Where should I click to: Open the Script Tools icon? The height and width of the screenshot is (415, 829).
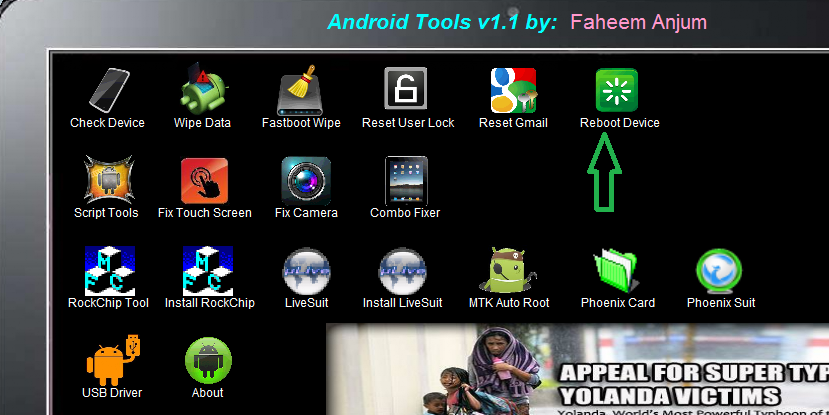(x=108, y=180)
